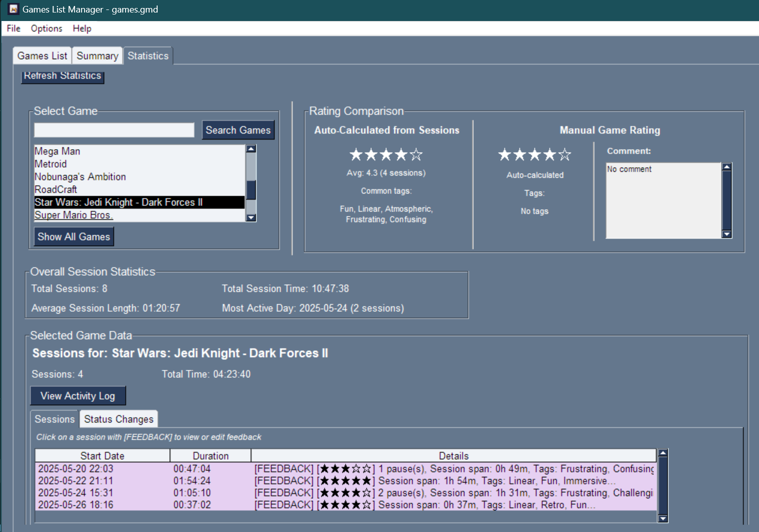Open the File menu
Screen dimensions: 759x532
14,29
